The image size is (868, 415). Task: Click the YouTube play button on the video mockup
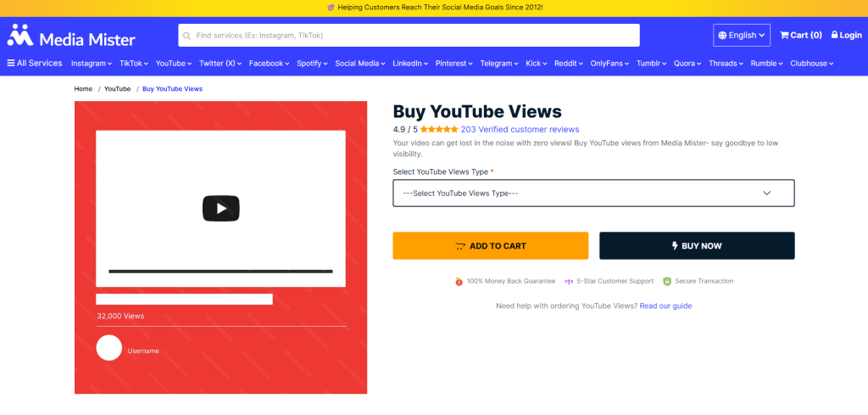click(x=221, y=208)
